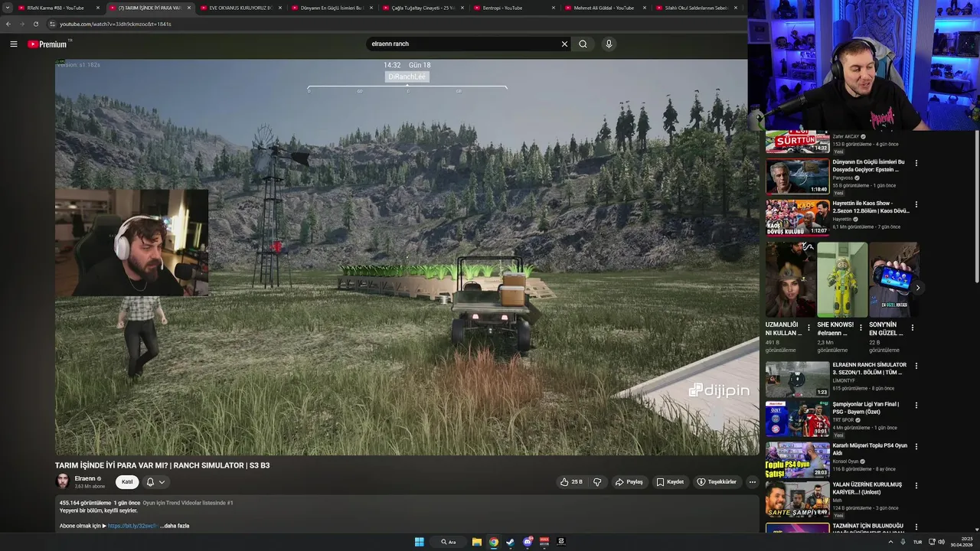Open site info icon beside the URL
The height and width of the screenshot is (551, 980).
[52, 24]
